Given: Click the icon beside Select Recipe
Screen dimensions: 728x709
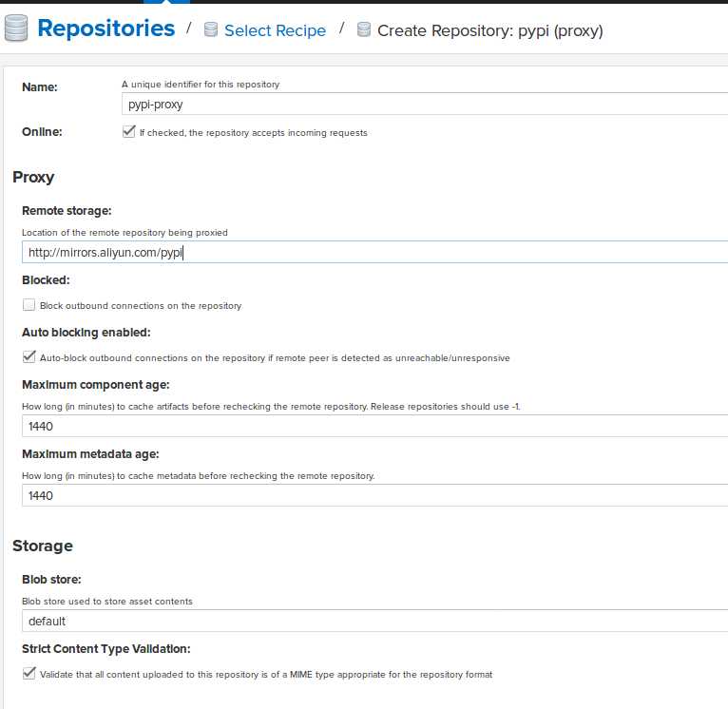Looking at the screenshot, I should [211, 30].
